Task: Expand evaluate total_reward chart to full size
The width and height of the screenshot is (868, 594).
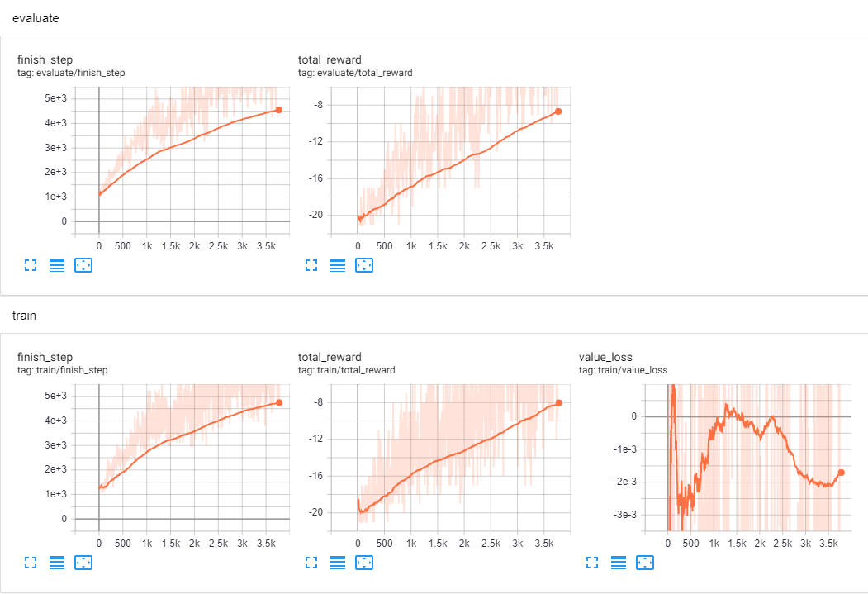Action: pos(311,265)
